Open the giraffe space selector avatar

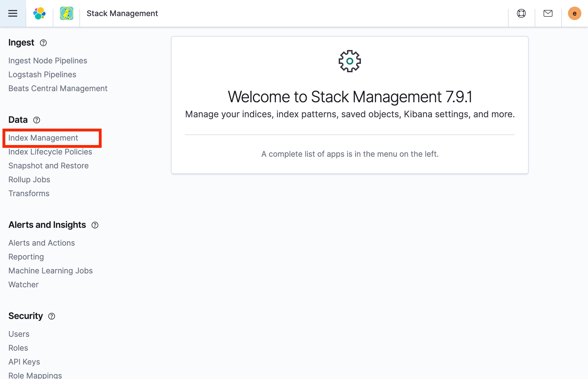pos(67,13)
